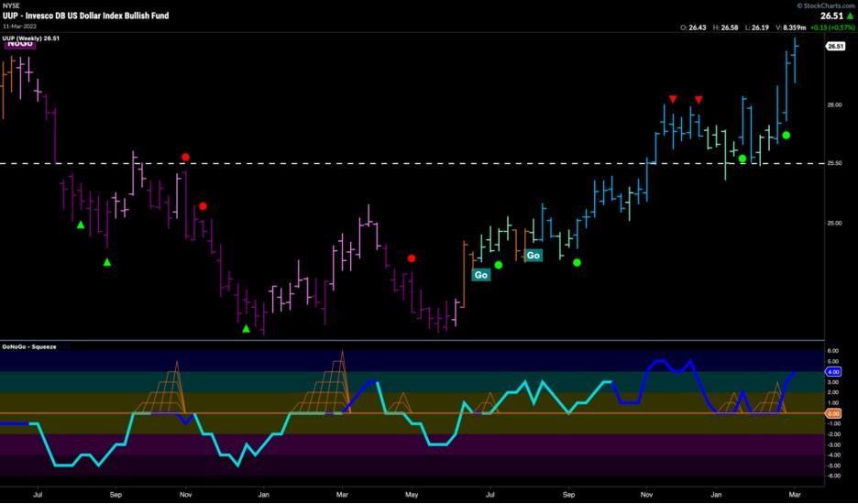Screen dimensions: 858x504
Task: Click the green up-arrow beside the 26.51 price
Action: pyautogui.click(x=849, y=16)
